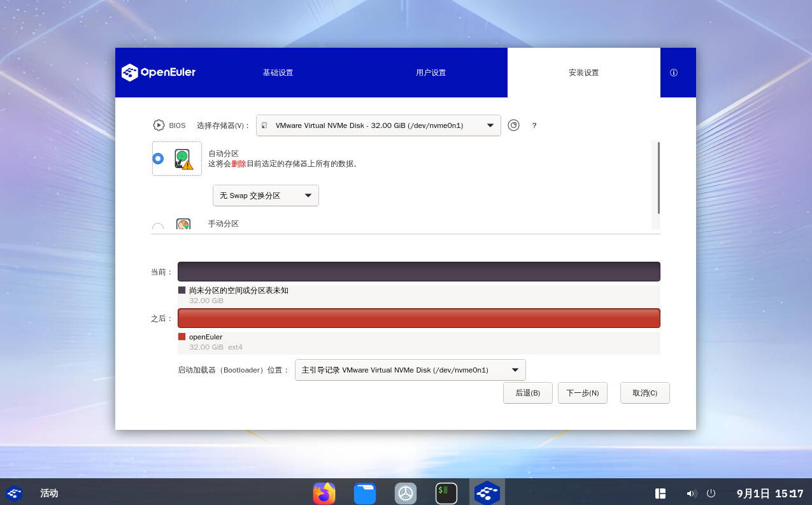Screen dimensions: 812x505
Task: Launch the Terminal from the dock
Action: (446, 493)
